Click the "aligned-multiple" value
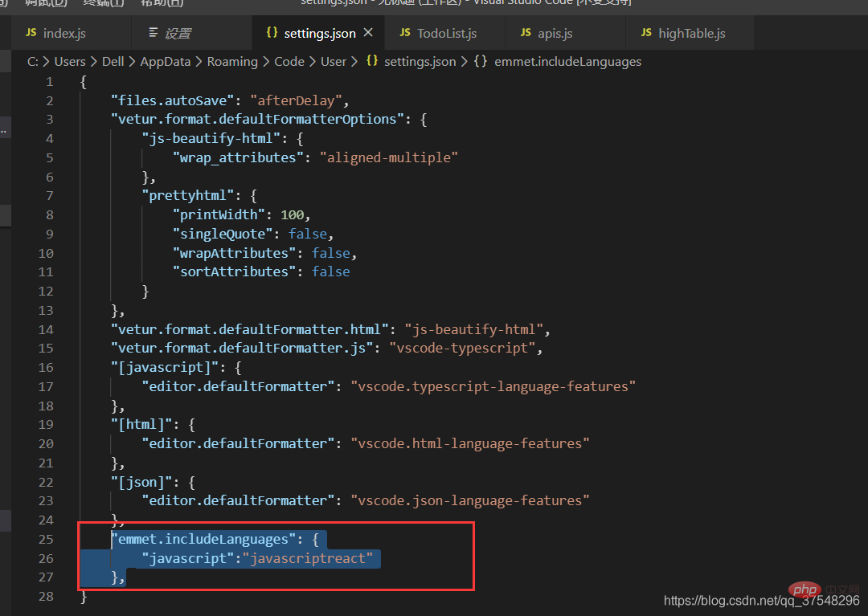 (389, 158)
